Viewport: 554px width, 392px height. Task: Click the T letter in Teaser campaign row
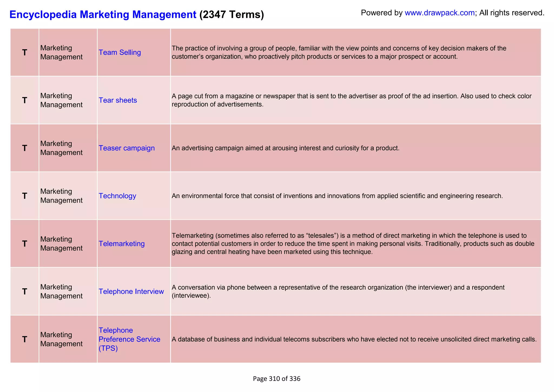pyautogui.click(x=25, y=148)
